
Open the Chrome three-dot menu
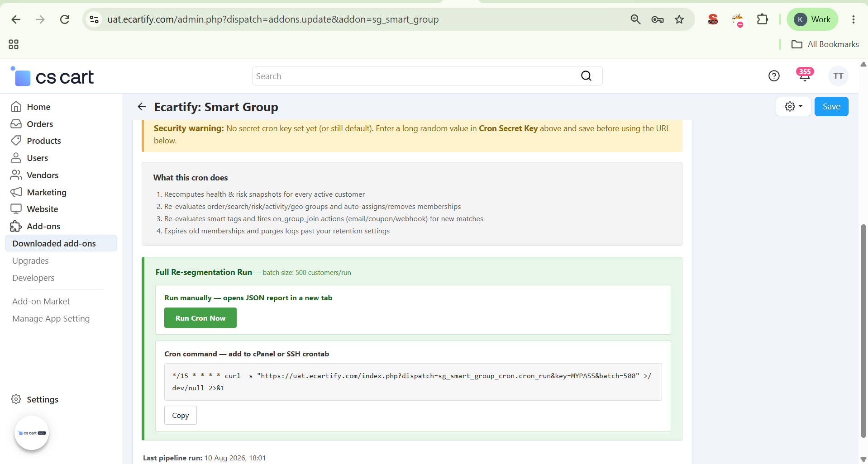click(854, 19)
